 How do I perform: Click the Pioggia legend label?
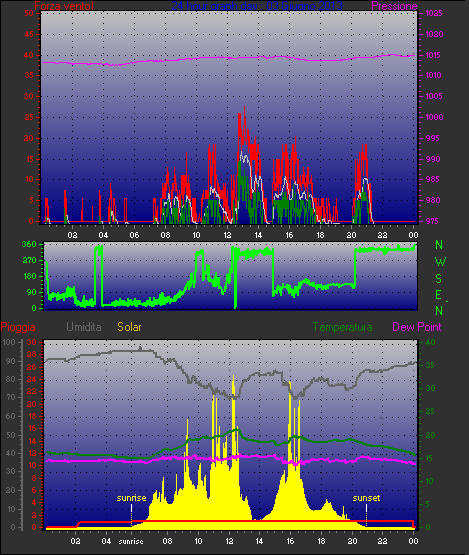pyautogui.click(x=18, y=327)
